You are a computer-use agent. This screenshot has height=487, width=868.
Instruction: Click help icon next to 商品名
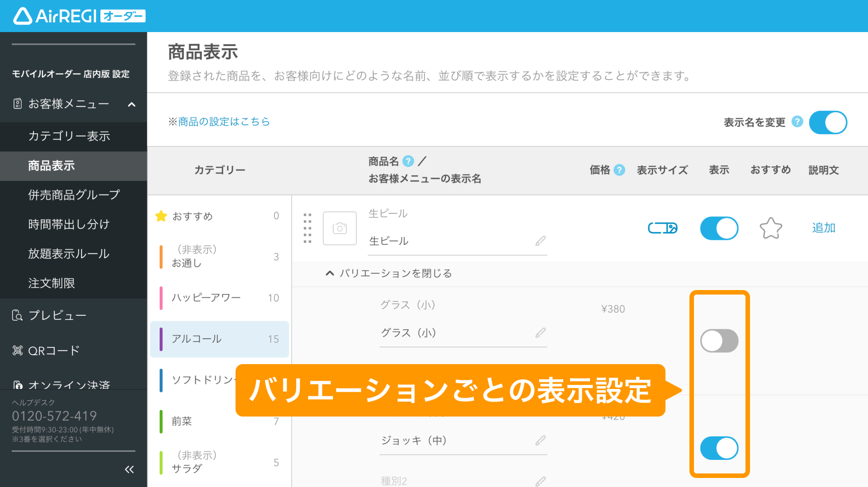(408, 161)
